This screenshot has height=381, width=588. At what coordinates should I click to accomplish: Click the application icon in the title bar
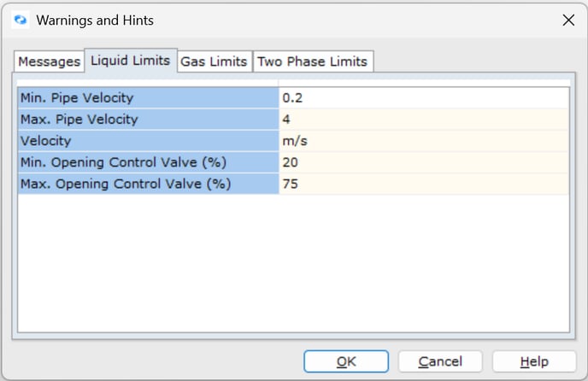(21, 20)
